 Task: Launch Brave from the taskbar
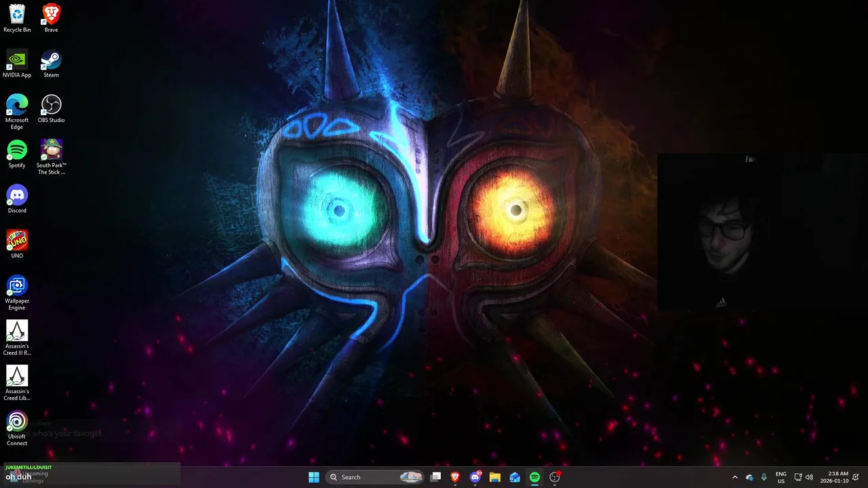pos(455,477)
